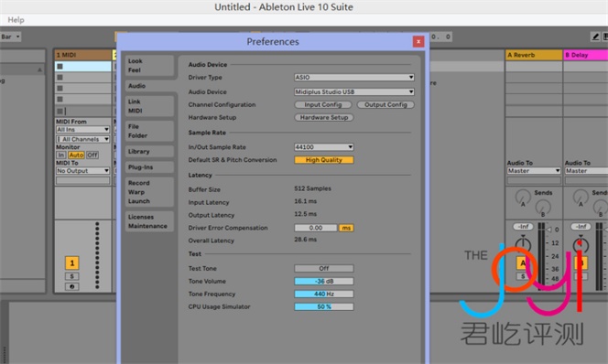Open the Help menu
This screenshot has width=608, height=364.
click(16, 20)
